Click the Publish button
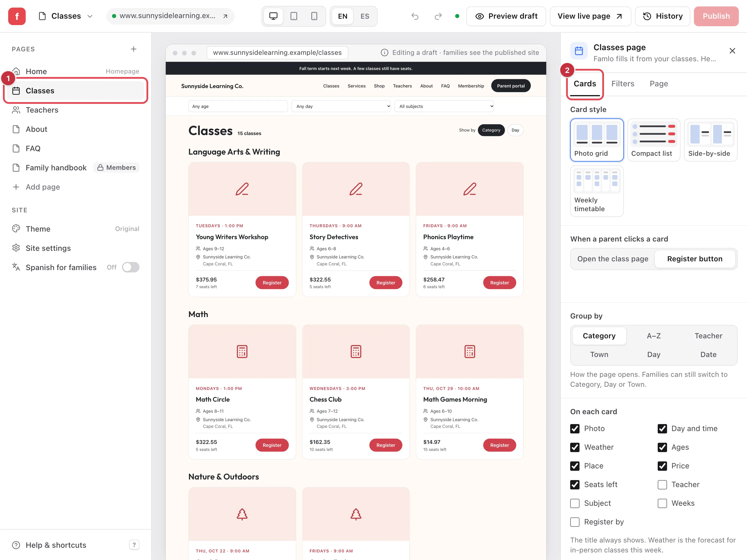The height and width of the screenshot is (560, 747). 716,16
